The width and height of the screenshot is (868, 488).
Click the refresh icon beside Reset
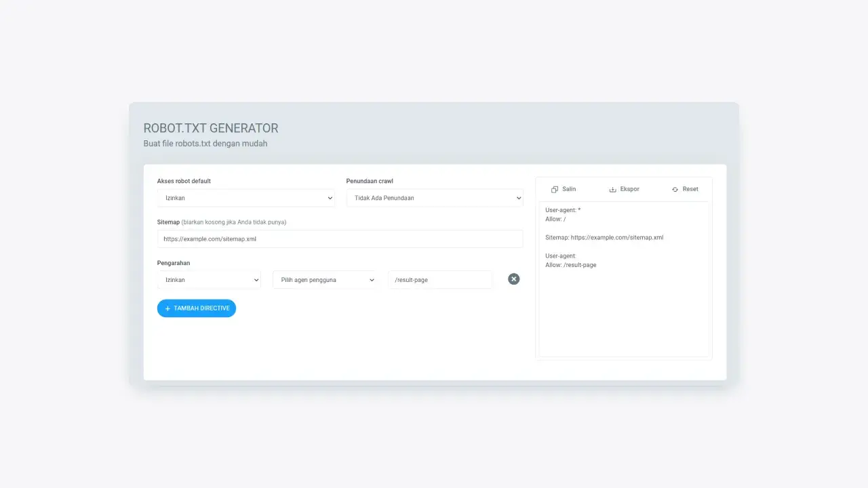tap(675, 190)
